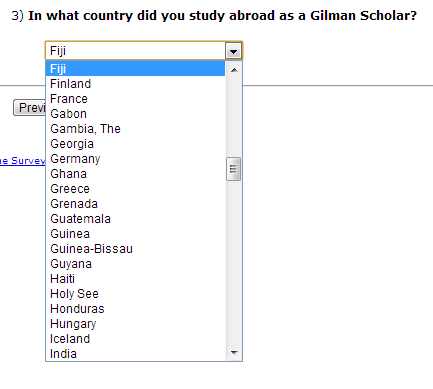The height and width of the screenshot is (389, 433).
Task: Choose Guinea-Bissau option
Action: [135, 249]
